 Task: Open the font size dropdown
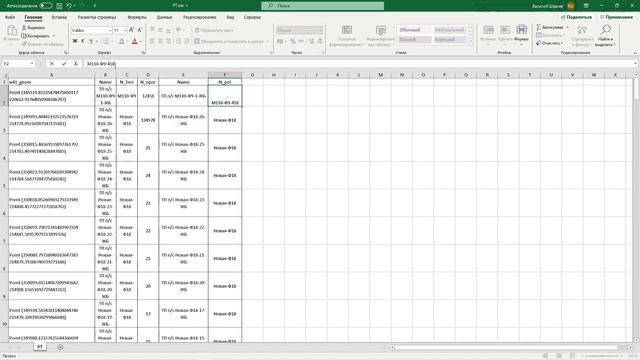pos(125,30)
